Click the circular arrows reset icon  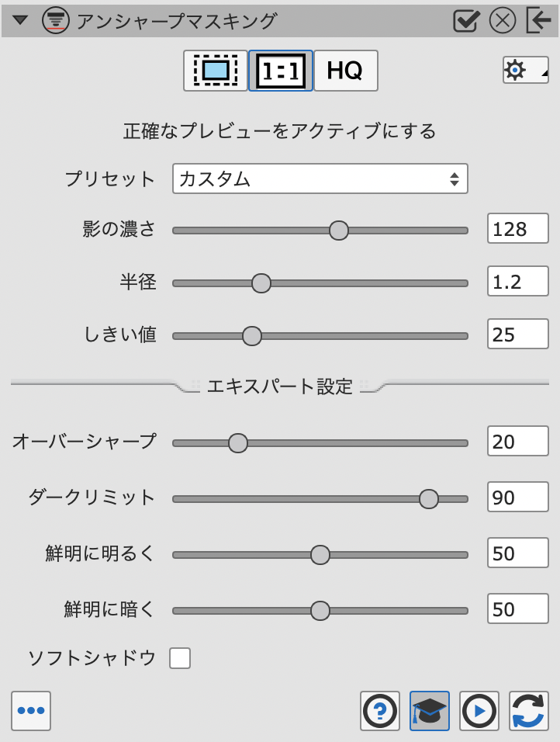coord(529,711)
